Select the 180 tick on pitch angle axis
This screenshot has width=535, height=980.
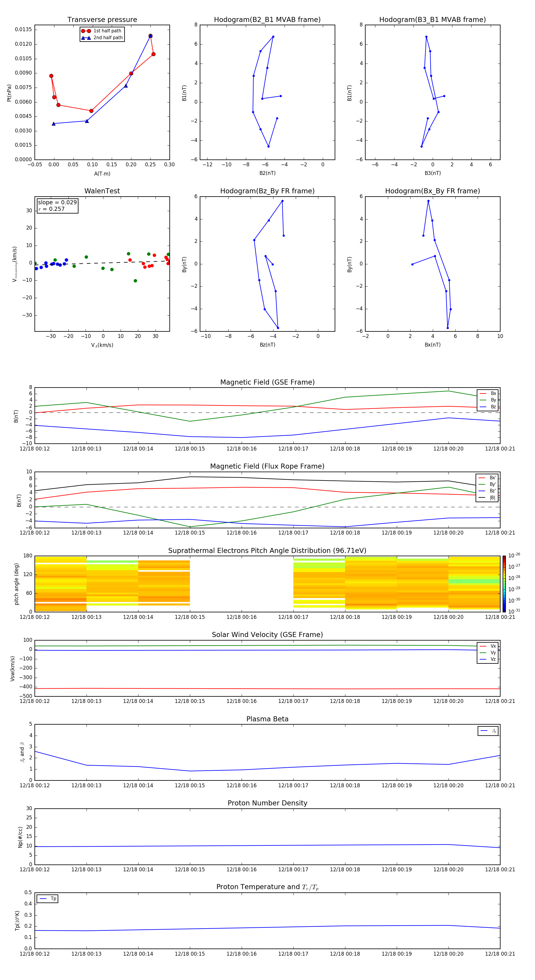point(28,556)
